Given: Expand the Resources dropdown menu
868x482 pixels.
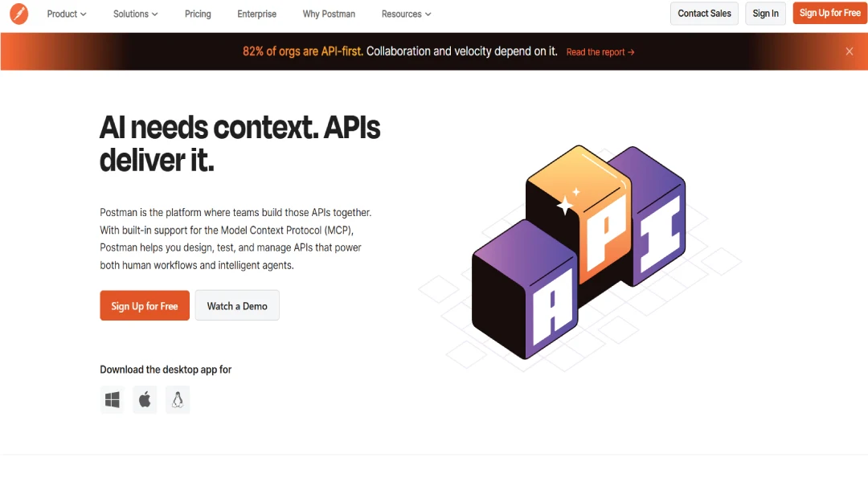Looking at the screenshot, I should (406, 14).
